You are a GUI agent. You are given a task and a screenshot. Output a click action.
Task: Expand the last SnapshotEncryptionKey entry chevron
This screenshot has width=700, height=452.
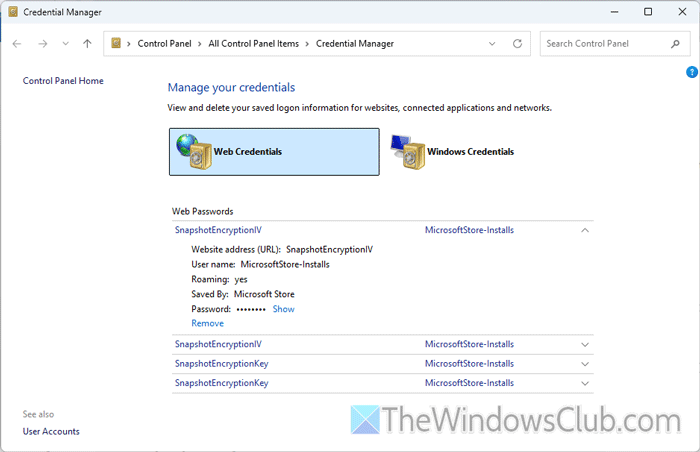click(x=585, y=383)
